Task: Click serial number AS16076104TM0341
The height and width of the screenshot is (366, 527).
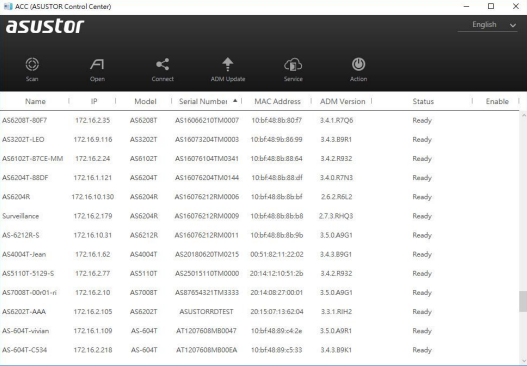Action: point(207,159)
